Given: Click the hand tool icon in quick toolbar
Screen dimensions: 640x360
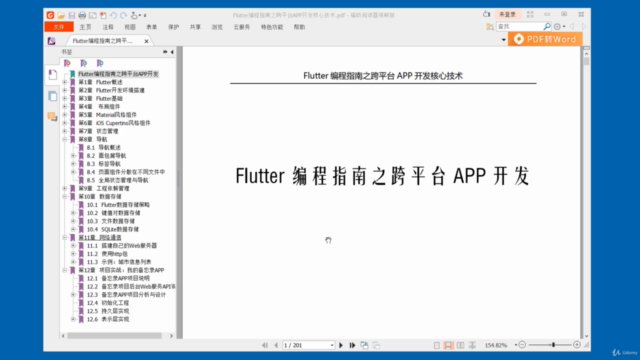Looking at the screenshot, I should pos(134,16).
